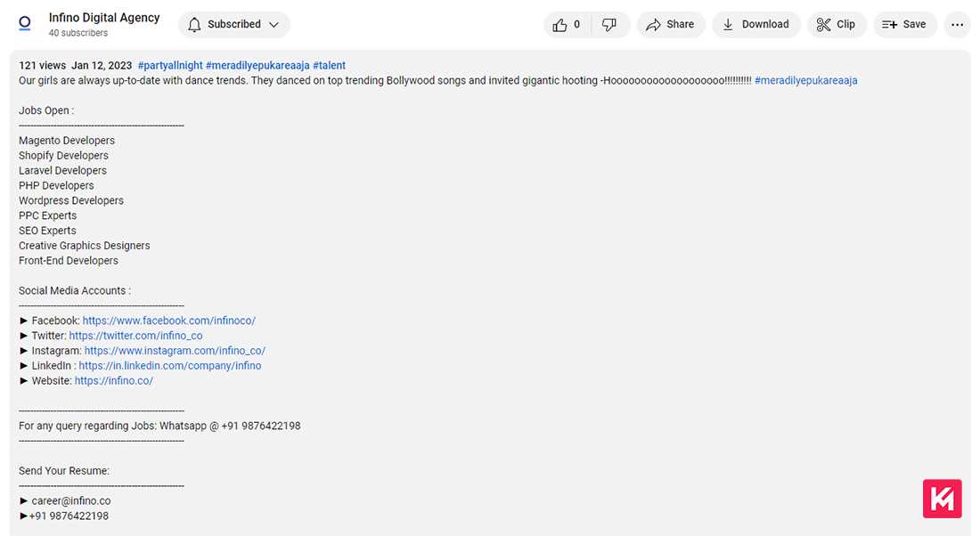Like the video with thumbs up
Image resolution: width=980 pixels, height=536 pixels.
tap(567, 25)
